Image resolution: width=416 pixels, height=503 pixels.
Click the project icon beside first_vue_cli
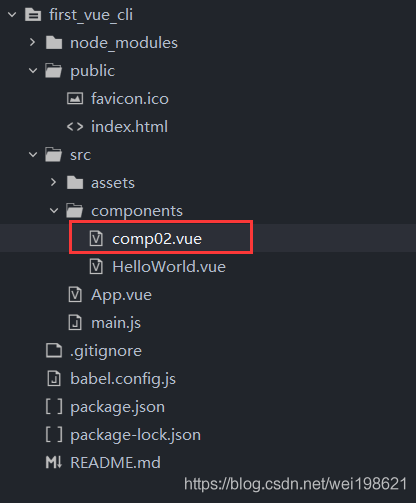coord(33,15)
